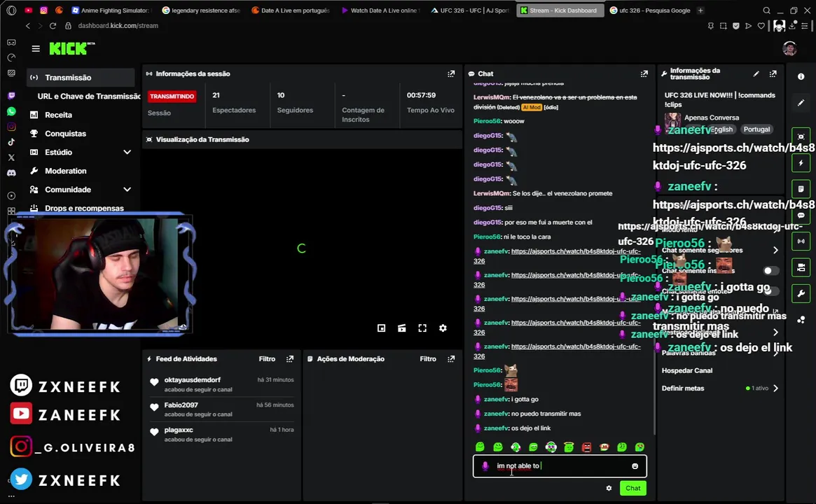Switch to Anime Fighting Simulator tab
This screenshot has width=816, height=504.
(111, 10)
